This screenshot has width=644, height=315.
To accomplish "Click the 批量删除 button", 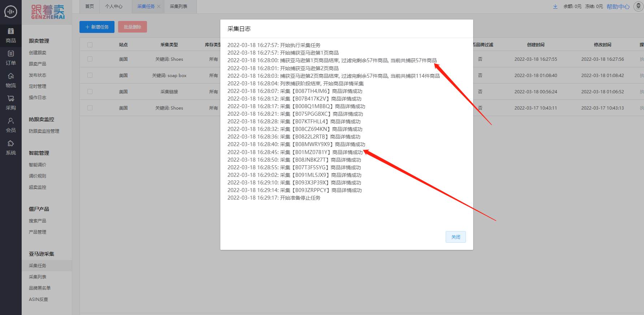I will 133,27.
